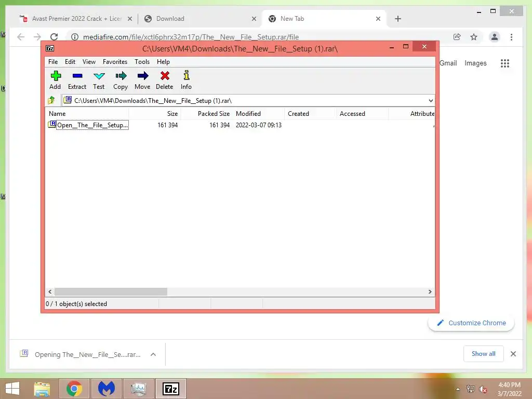Open Chrome's three-dot menu
This screenshot has width=532, height=399.
pyautogui.click(x=511, y=37)
